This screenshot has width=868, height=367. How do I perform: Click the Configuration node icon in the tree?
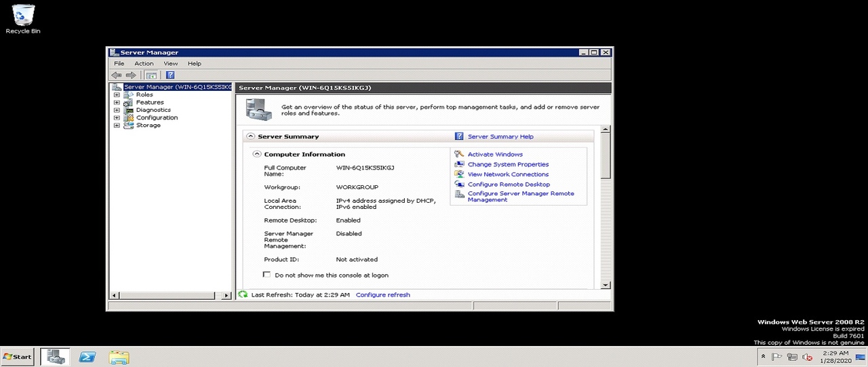click(128, 117)
